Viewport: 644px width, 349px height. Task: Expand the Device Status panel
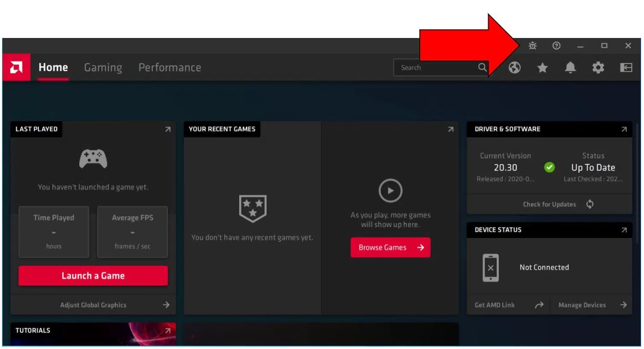point(624,230)
